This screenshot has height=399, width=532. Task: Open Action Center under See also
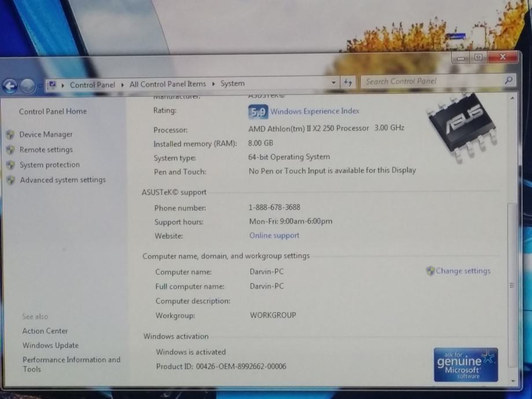(x=45, y=331)
